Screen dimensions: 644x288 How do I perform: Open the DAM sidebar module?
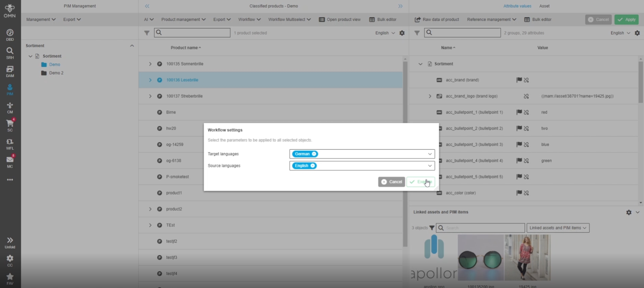(x=10, y=71)
